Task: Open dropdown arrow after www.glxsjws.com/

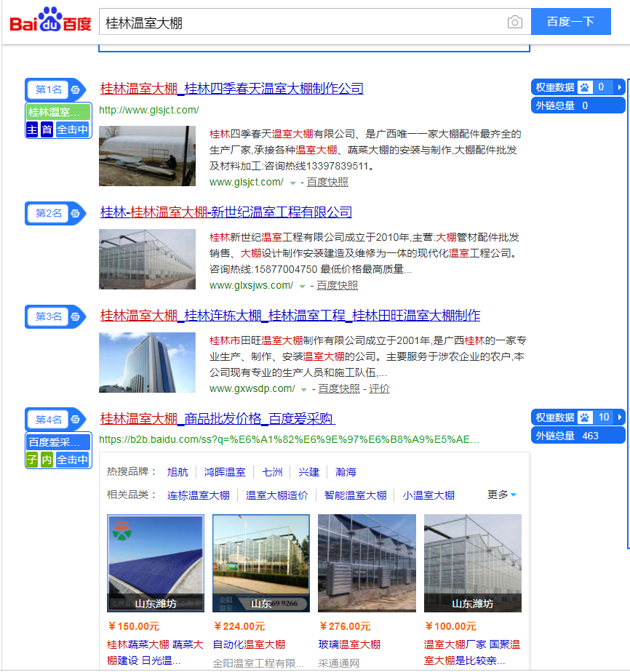Action: [302, 287]
